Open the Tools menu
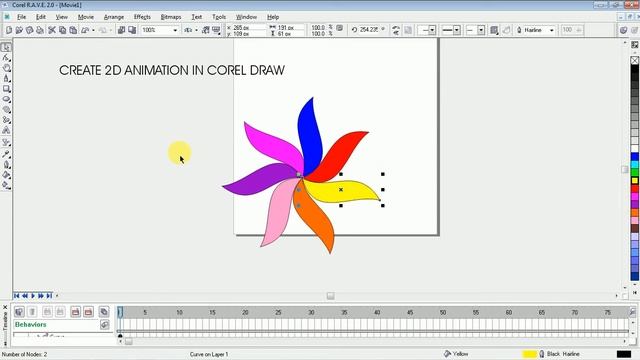Image resolution: width=640 pixels, height=360 pixels. [x=219, y=17]
